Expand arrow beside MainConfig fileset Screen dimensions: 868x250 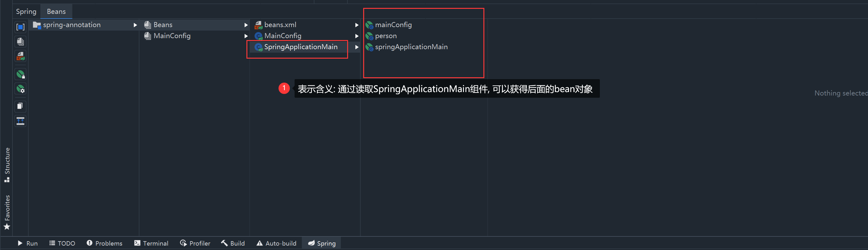click(x=246, y=36)
